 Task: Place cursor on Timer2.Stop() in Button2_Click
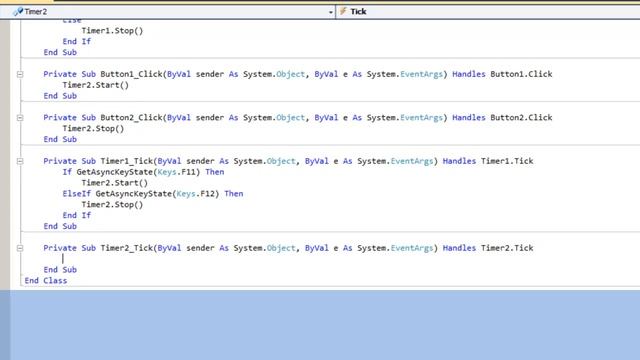click(93, 129)
